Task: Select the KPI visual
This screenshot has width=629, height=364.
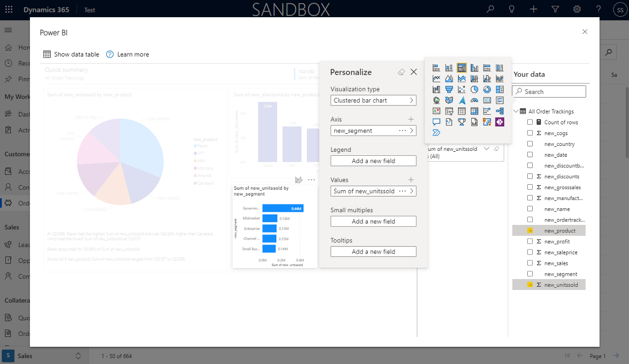Action: pos(436,111)
